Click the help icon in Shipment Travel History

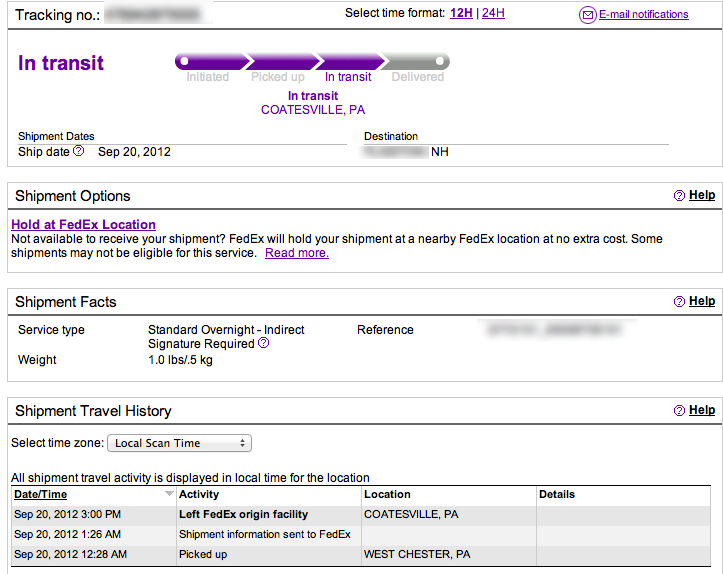click(x=679, y=410)
